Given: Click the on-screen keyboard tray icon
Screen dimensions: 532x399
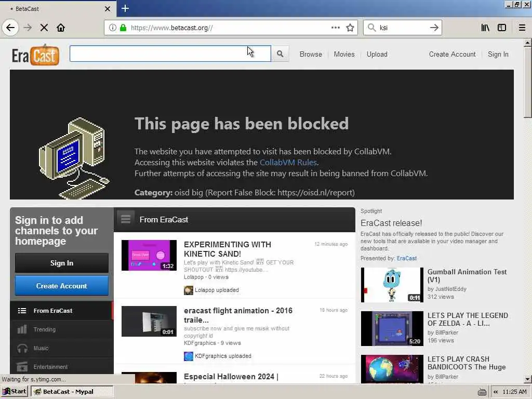Looking at the screenshot, I should (x=482, y=392).
